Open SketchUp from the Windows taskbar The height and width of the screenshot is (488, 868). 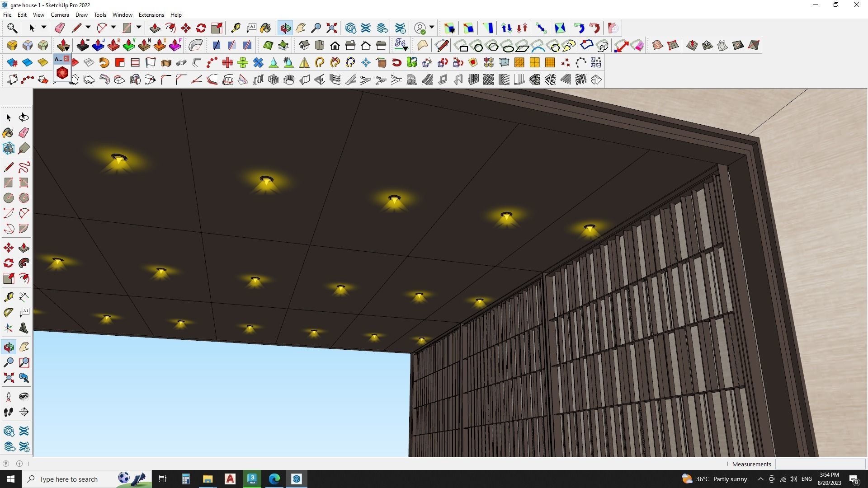click(x=296, y=479)
